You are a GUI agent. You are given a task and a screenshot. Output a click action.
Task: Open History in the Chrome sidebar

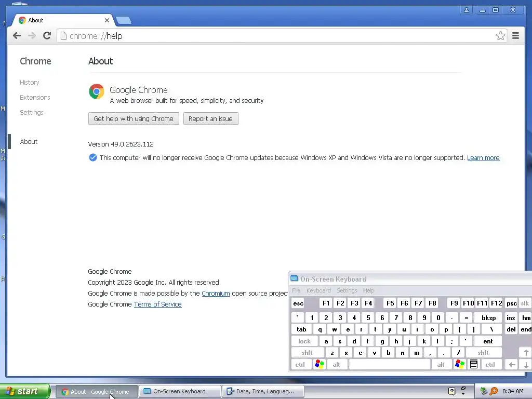click(x=30, y=83)
